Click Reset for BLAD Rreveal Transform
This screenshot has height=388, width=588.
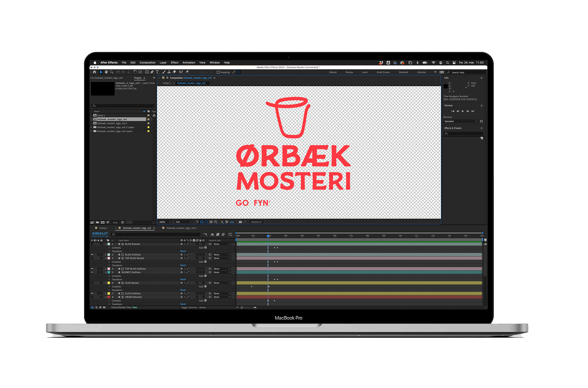pyautogui.click(x=183, y=251)
